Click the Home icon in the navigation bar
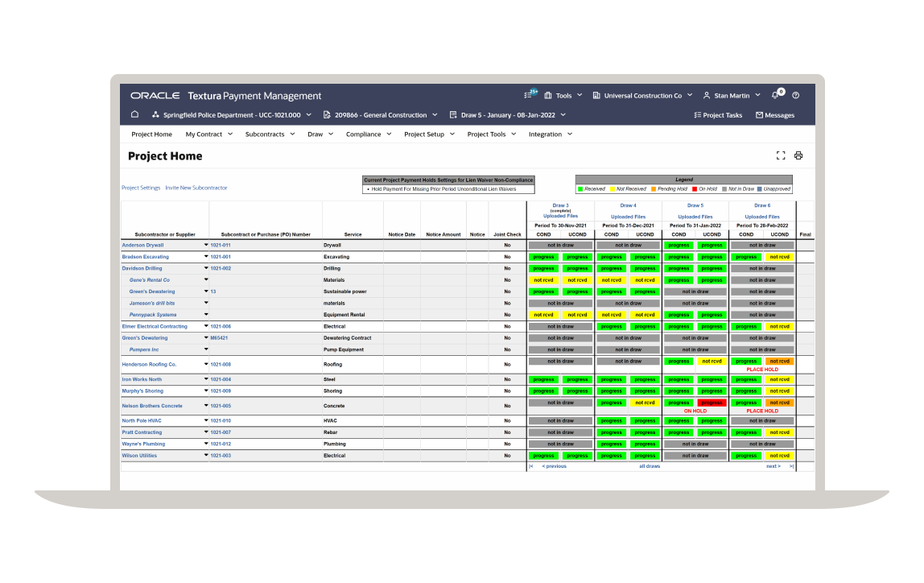Screen dimensions: 924x583 134,114
